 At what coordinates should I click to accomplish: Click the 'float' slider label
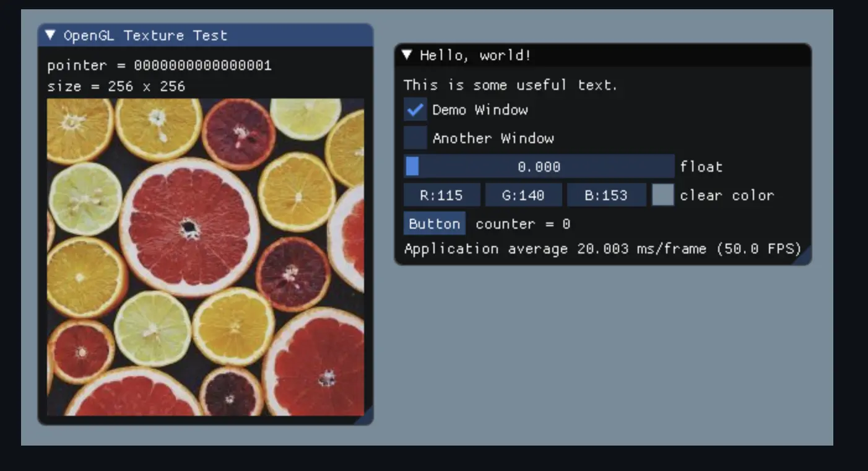click(701, 167)
